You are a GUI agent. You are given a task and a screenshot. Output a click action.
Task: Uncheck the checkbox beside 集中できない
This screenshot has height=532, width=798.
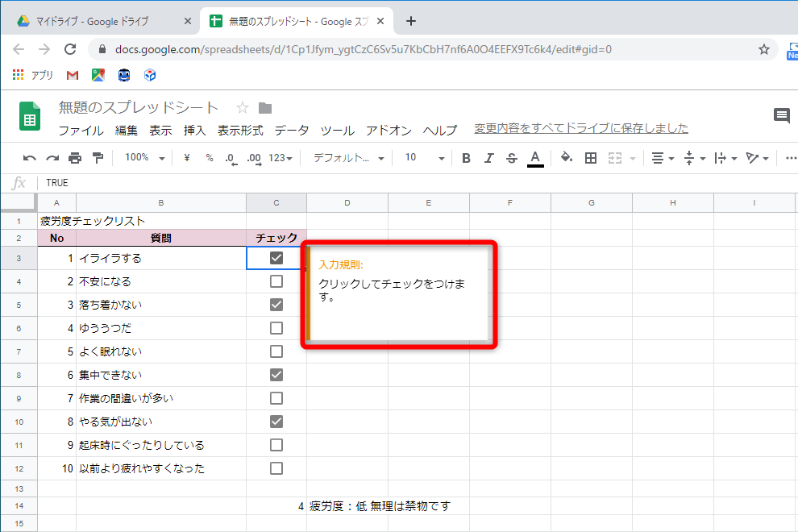click(x=276, y=374)
